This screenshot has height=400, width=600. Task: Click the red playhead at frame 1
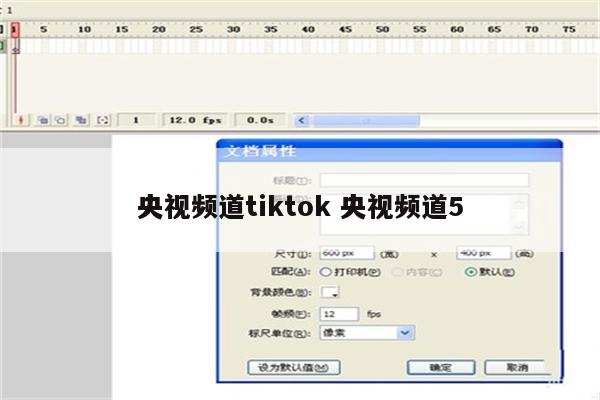pyautogui.click(x=15, y=29)
